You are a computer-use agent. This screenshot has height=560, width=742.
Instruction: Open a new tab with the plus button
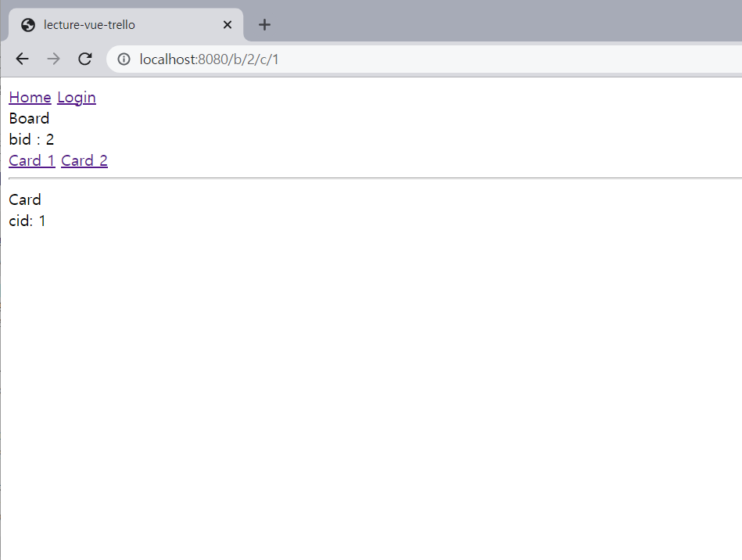(264, 24)
